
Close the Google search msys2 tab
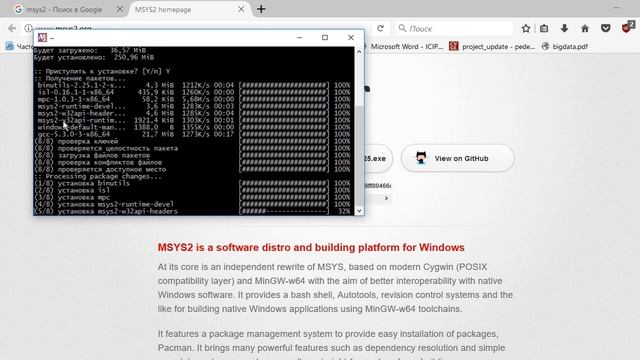120,9
